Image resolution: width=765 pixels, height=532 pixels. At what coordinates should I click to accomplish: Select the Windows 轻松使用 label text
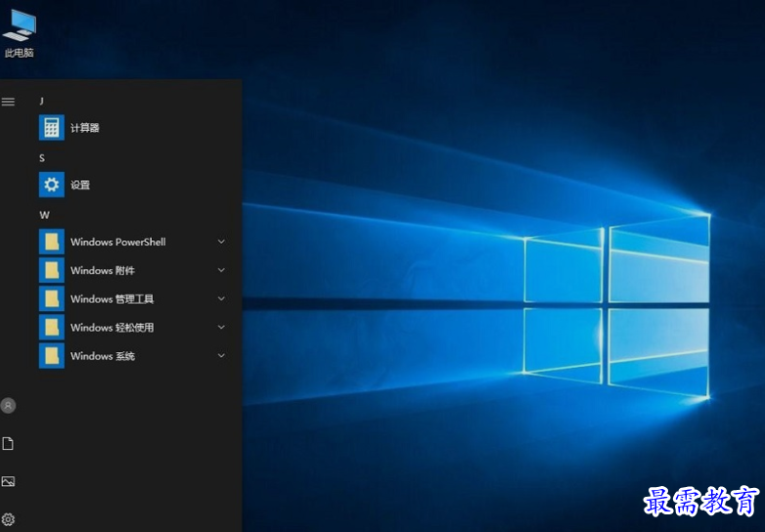point(112,328)
